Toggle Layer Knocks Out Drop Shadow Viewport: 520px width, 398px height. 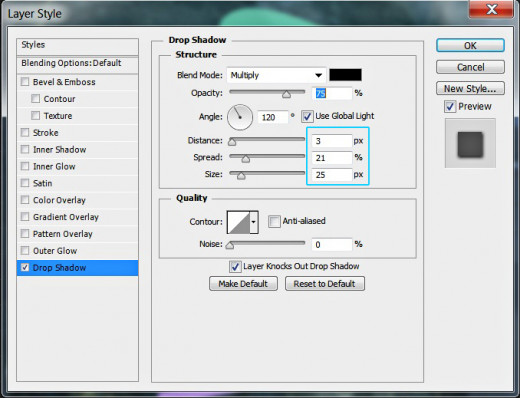click(x=235, y=267)
